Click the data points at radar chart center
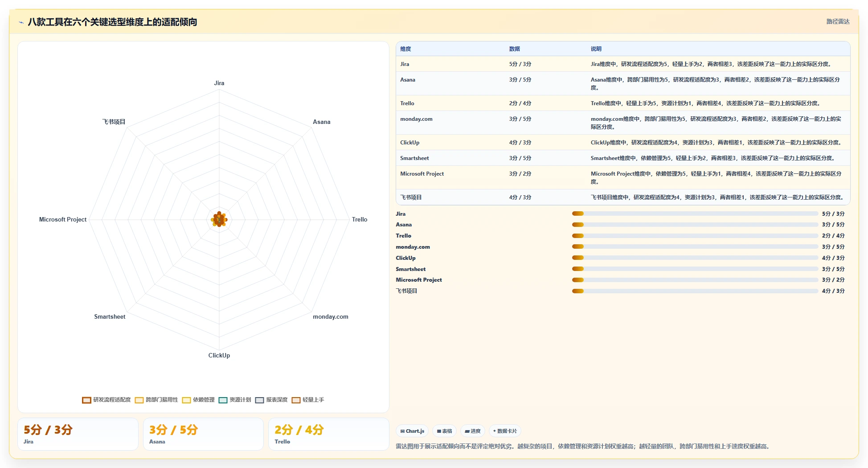This screenshot has width=868, height=468. coord(219,219)
